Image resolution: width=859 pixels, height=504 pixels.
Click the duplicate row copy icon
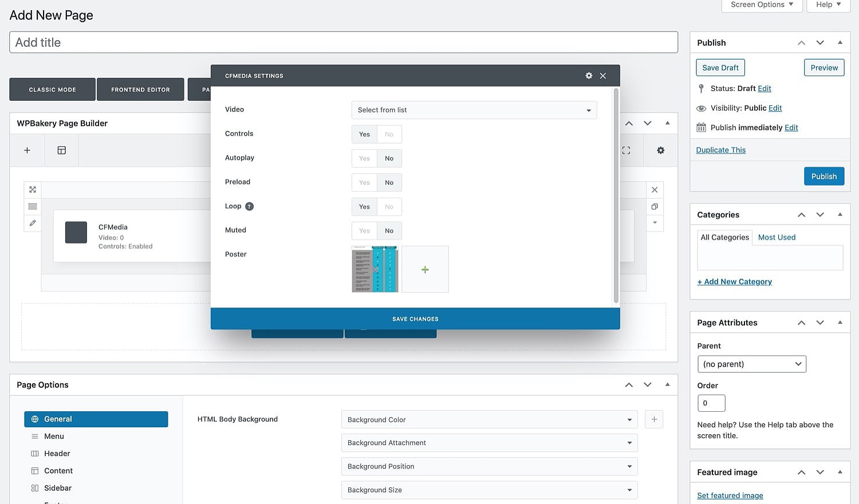point(655,206)
